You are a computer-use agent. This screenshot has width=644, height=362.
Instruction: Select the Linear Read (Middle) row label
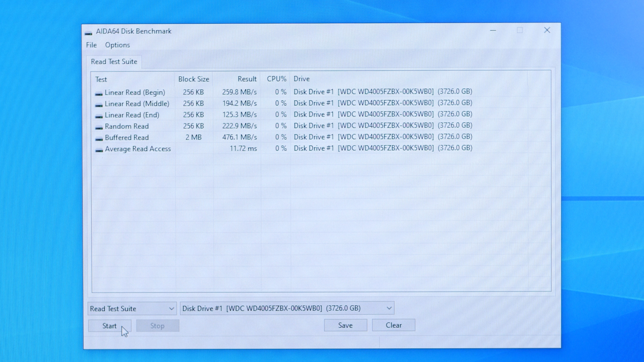(137, 104)
